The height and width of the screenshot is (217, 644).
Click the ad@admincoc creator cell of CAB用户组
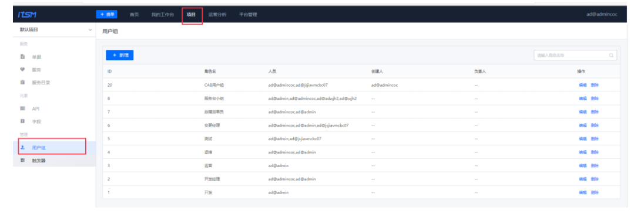(384, 85)
